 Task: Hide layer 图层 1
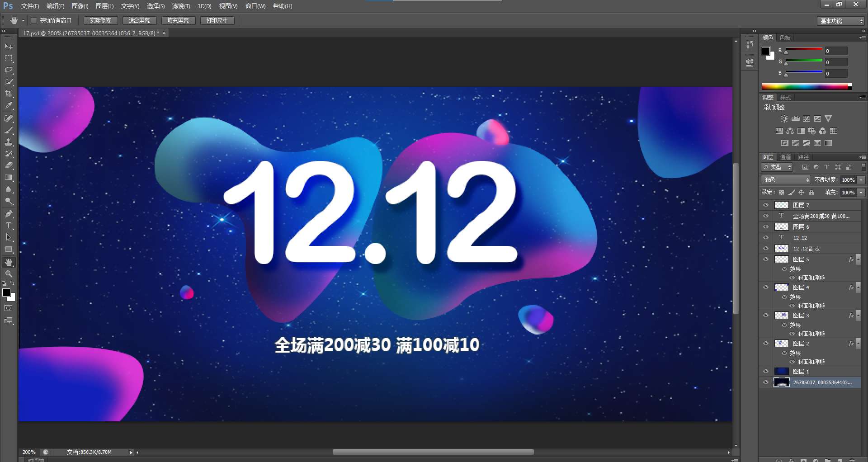[x=766, y=371]
